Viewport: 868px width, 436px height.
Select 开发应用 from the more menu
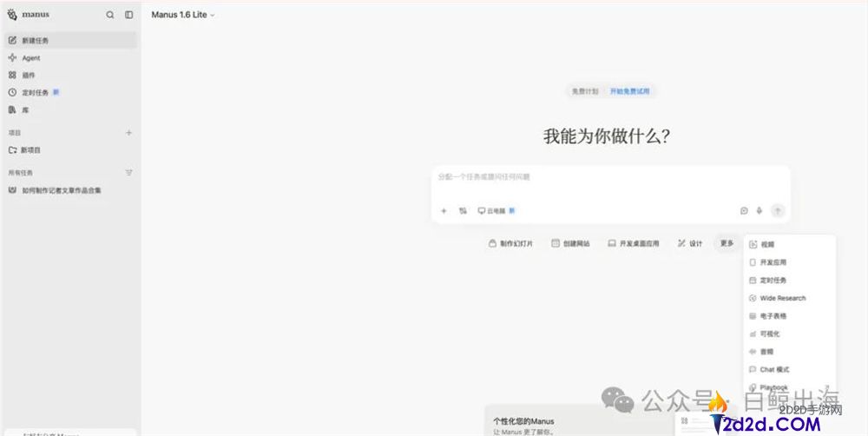789,262
